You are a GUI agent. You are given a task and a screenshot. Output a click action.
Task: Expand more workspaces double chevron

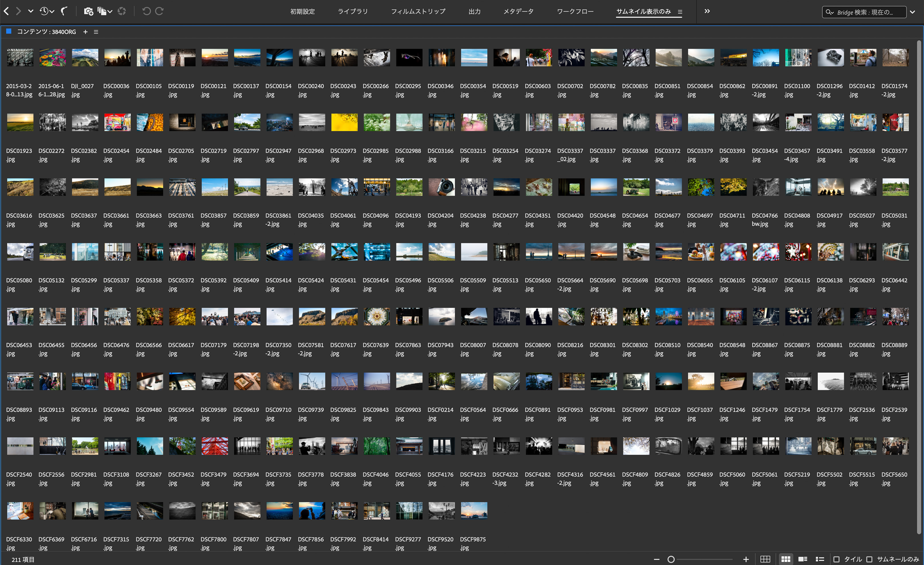707,11
